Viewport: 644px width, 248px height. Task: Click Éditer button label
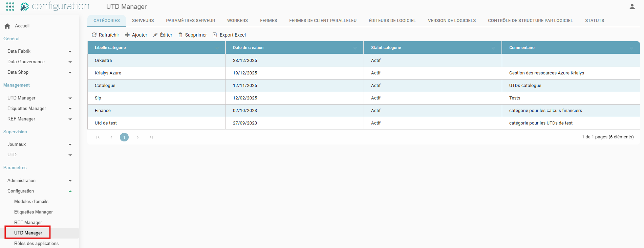[x=166, y=35]
